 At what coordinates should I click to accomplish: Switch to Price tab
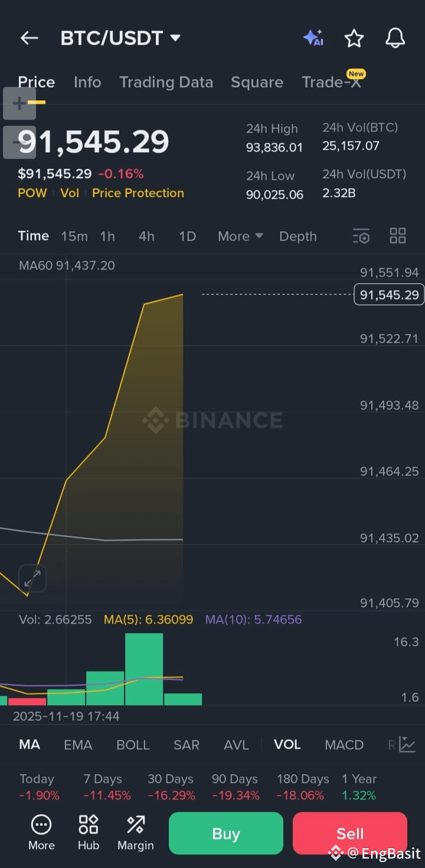tap(37, 82)
